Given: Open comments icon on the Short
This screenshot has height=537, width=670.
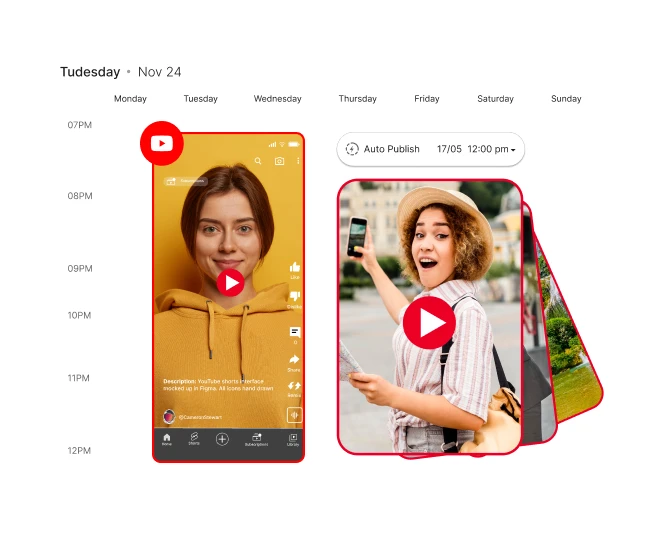Looking at the screenshot, I should coord(295,332).
